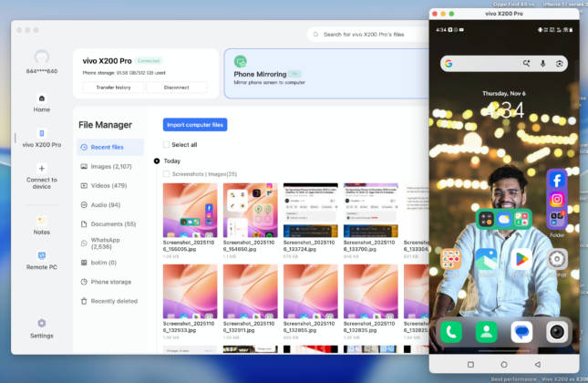Open the Remote PC section
This screenshot has height=383, width=588.
point(41,255)
